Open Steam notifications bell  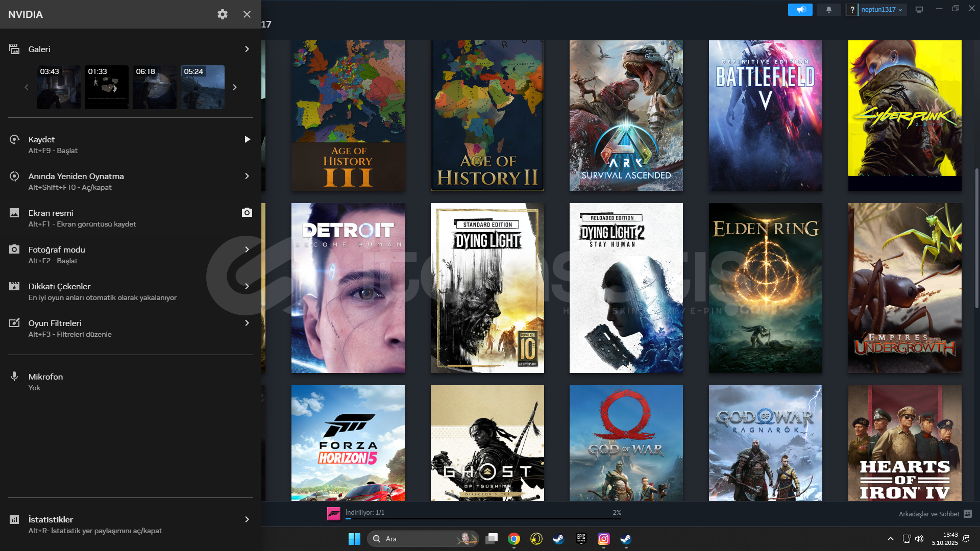[x=828, y=10]
